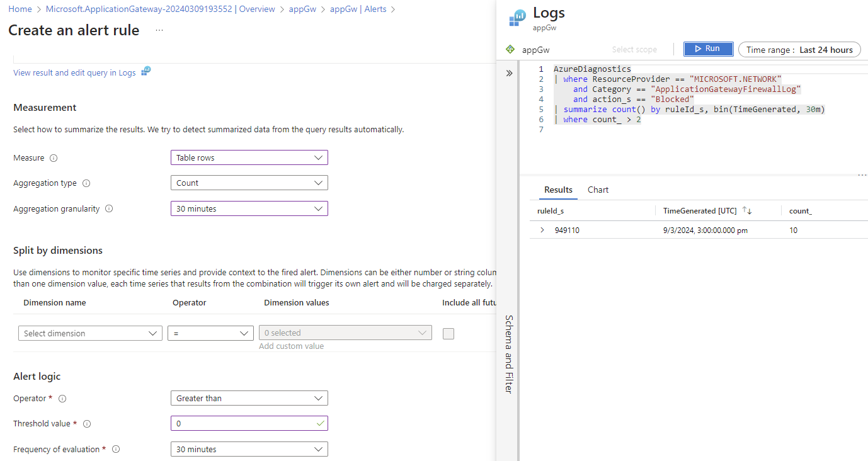Switch to the Chart tab
Viewport: 868px width, 461px height.
pos(598,190)
